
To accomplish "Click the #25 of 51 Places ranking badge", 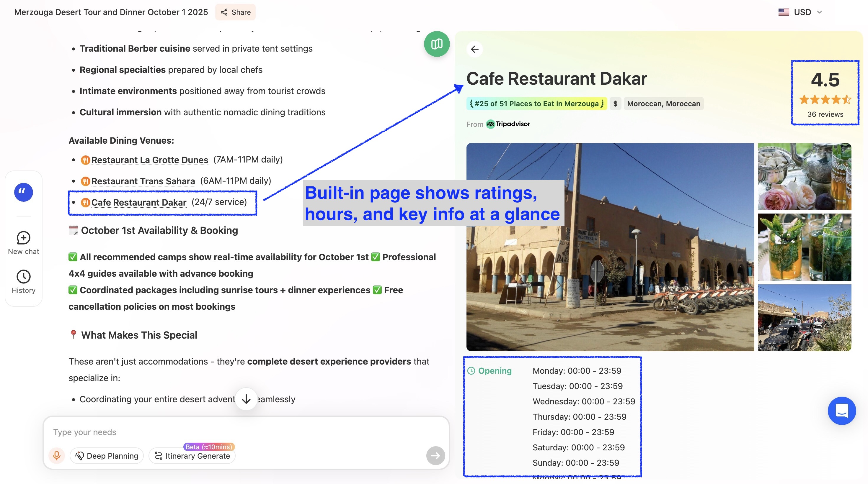I will [537, 104].
